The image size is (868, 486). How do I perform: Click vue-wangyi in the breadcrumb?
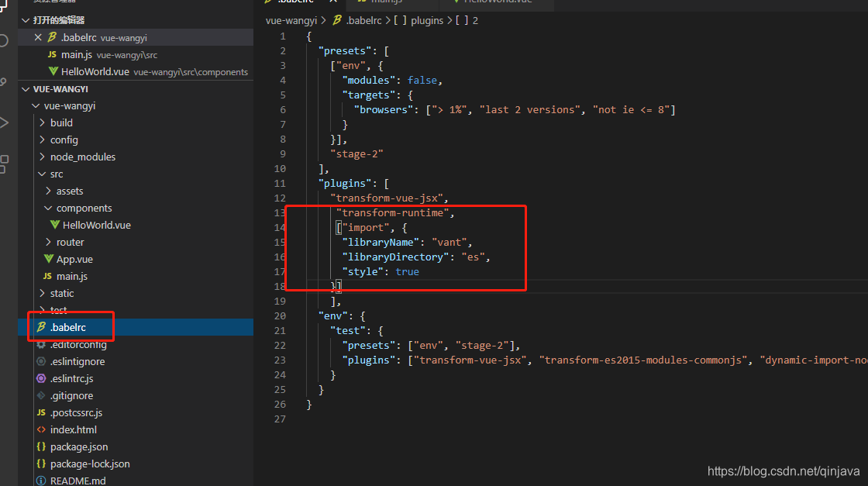tap(291, 20)
